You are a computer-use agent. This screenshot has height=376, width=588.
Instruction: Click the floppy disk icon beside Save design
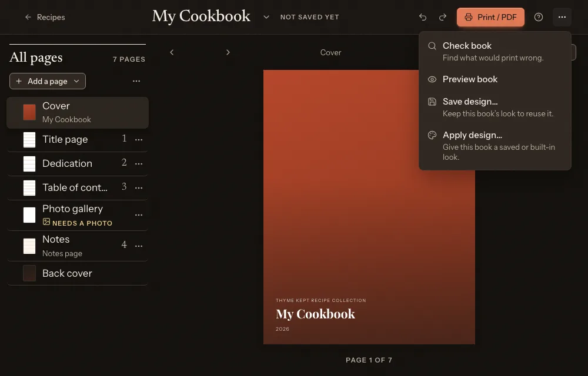pyautogui.click(x=432, y=102)
